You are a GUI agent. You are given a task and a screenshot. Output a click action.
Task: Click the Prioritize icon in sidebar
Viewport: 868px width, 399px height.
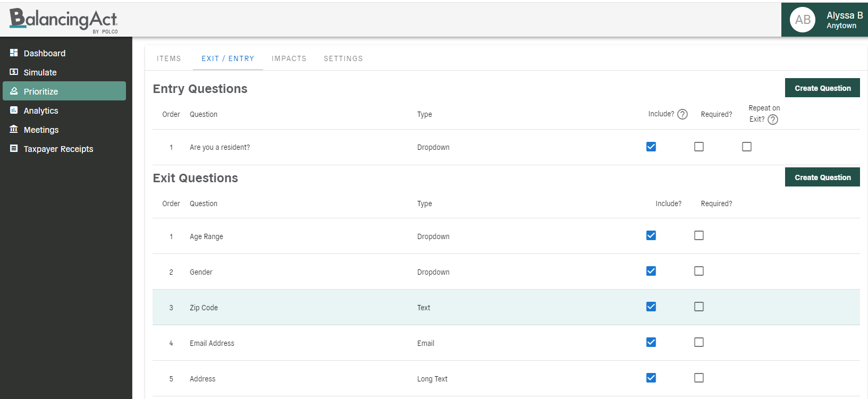point(14,91)
